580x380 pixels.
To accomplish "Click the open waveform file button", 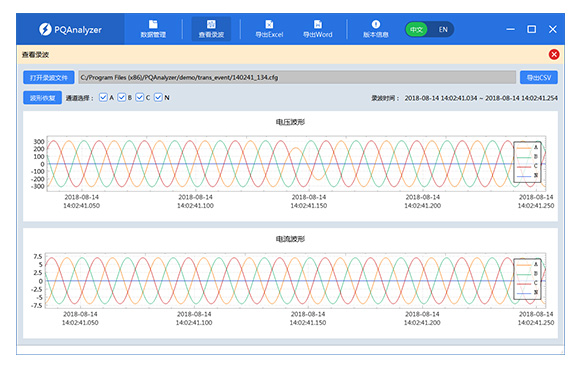I will click(49, 78).
